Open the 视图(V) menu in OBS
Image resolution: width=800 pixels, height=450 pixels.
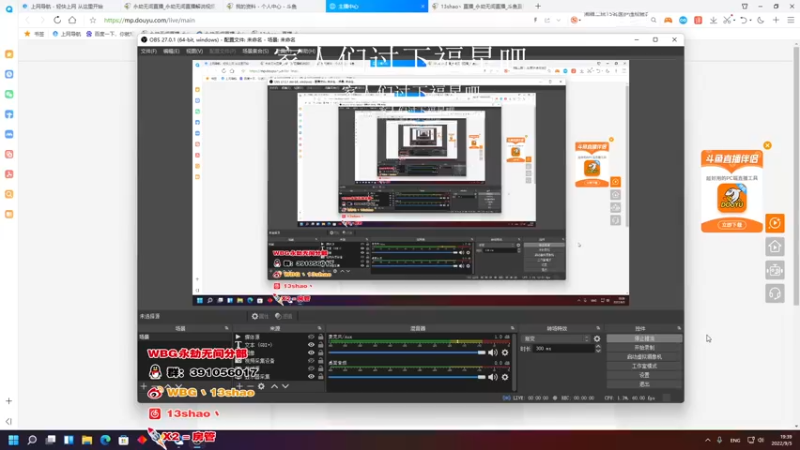click(x=194, y=51)
